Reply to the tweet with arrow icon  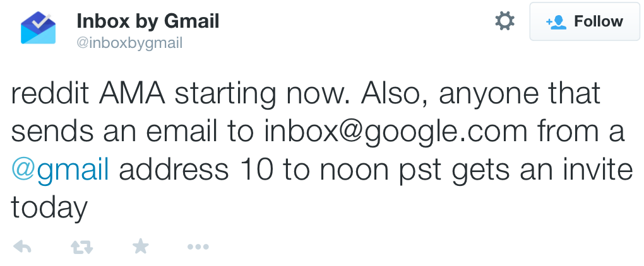click(23, 246)
